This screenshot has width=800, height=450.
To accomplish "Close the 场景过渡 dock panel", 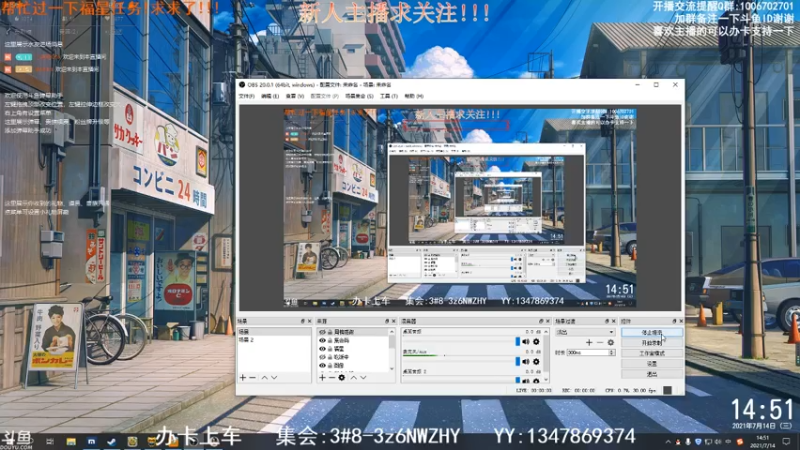I will coord(613,321).
